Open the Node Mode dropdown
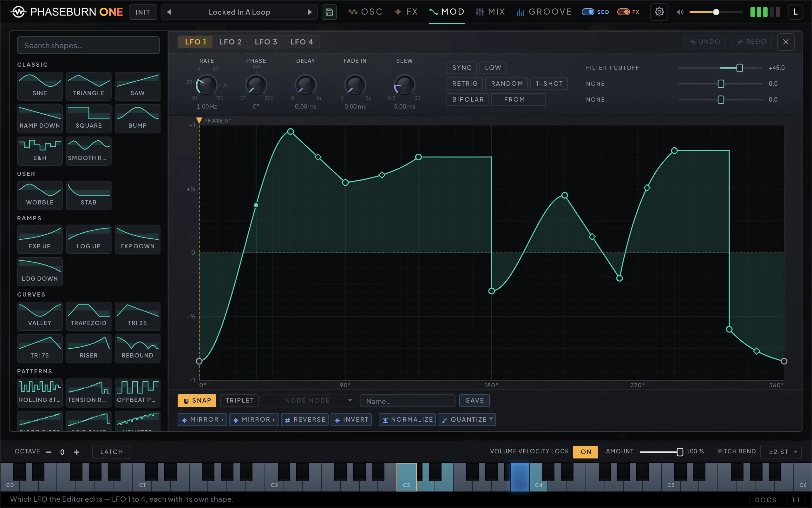Screen dimensions: 812x508 (x=309, y=400)
